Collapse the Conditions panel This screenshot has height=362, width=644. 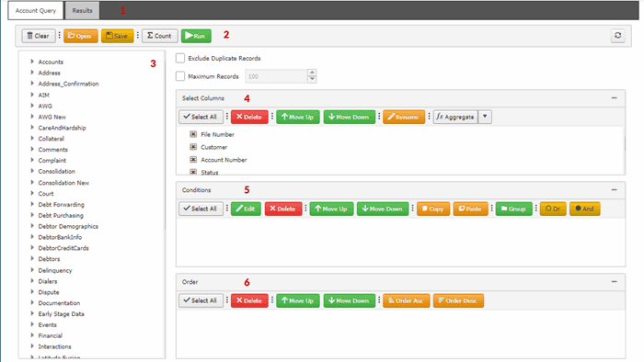tap(614, 190)
